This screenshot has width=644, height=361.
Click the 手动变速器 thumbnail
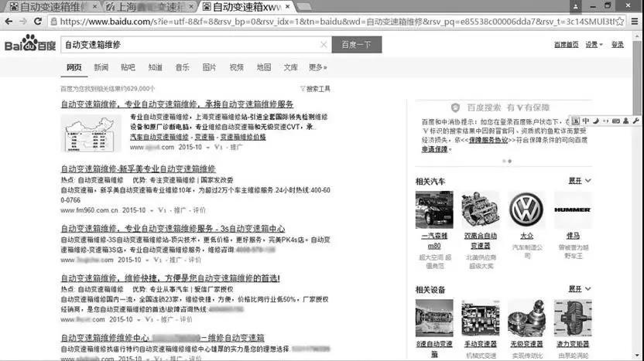pyautogui.click(x=481, y=318)
